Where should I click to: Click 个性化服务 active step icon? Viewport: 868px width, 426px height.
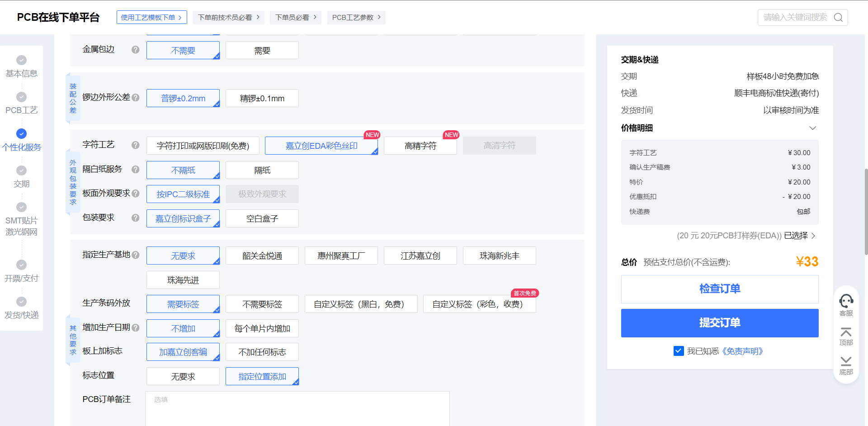(21, 133)
